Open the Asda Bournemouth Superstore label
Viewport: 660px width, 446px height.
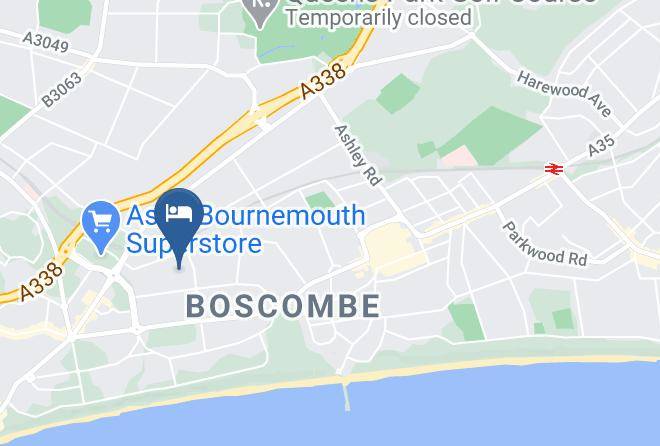point(245,229)
